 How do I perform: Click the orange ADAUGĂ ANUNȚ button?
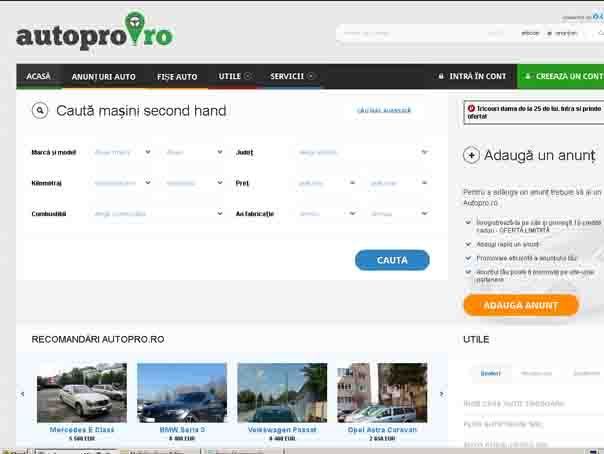521,305
